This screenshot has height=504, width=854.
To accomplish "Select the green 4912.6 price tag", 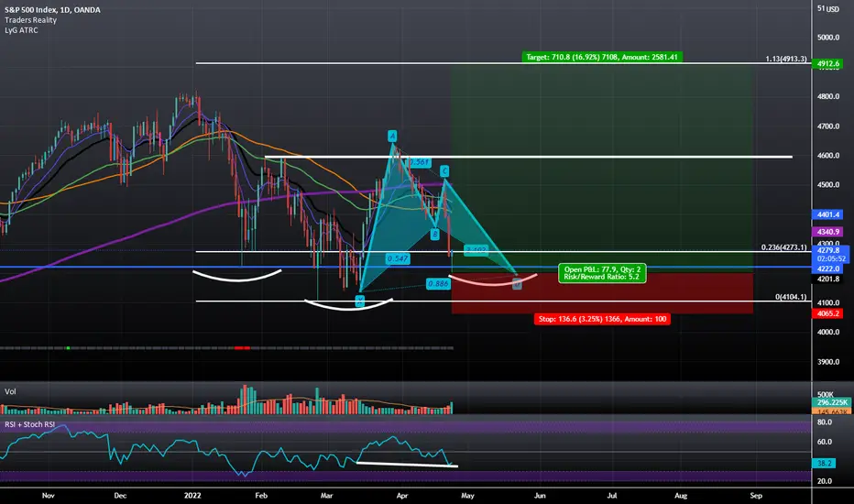I will click(827, 64).
